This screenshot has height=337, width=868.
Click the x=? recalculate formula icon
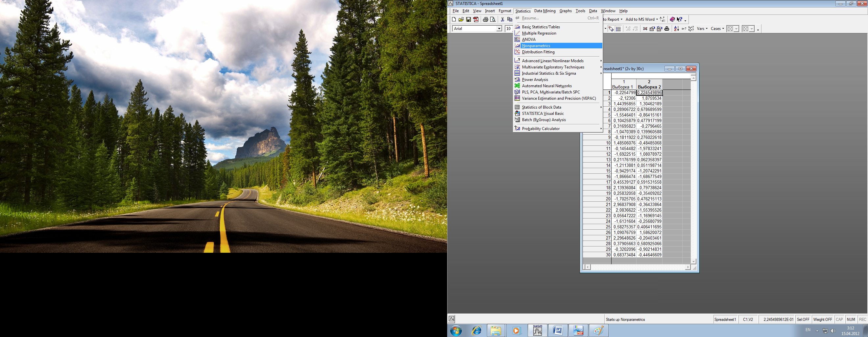(684, 29)
